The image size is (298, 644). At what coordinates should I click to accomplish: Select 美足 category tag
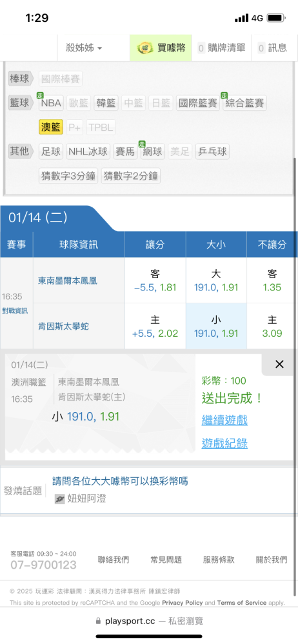pyautogui.click(x=180, y=151)
